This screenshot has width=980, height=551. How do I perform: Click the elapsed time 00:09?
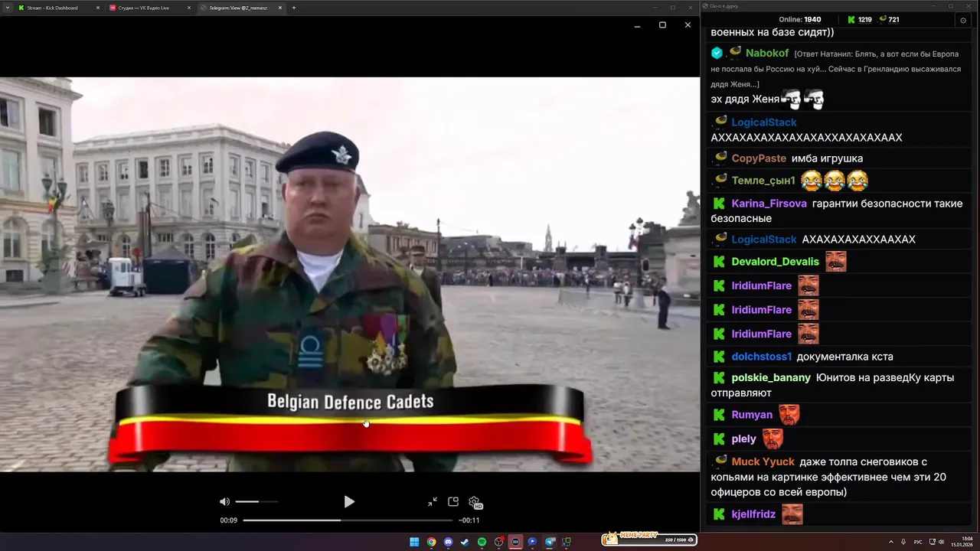pos(229,520)
